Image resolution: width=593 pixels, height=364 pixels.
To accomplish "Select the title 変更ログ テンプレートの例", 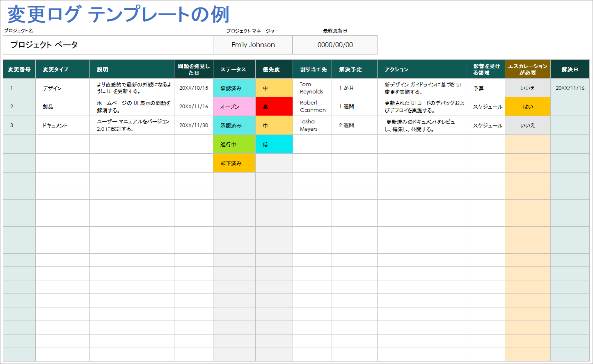I will (x=118, y=14).
